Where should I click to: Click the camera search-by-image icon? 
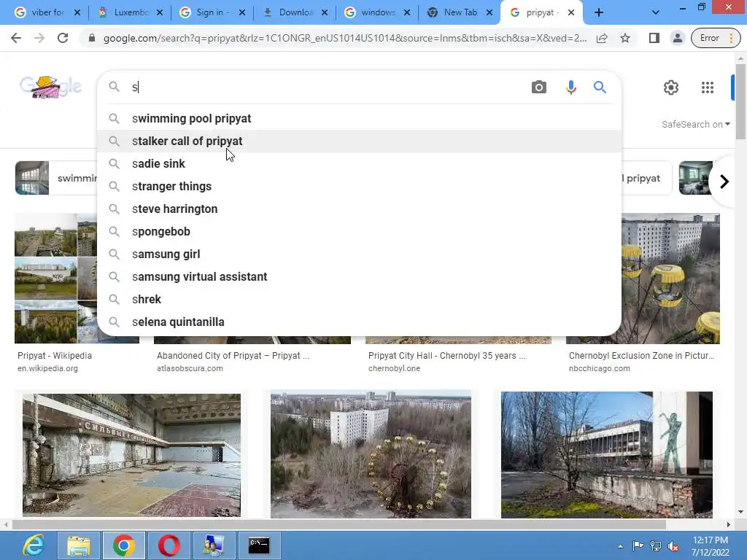539,87
